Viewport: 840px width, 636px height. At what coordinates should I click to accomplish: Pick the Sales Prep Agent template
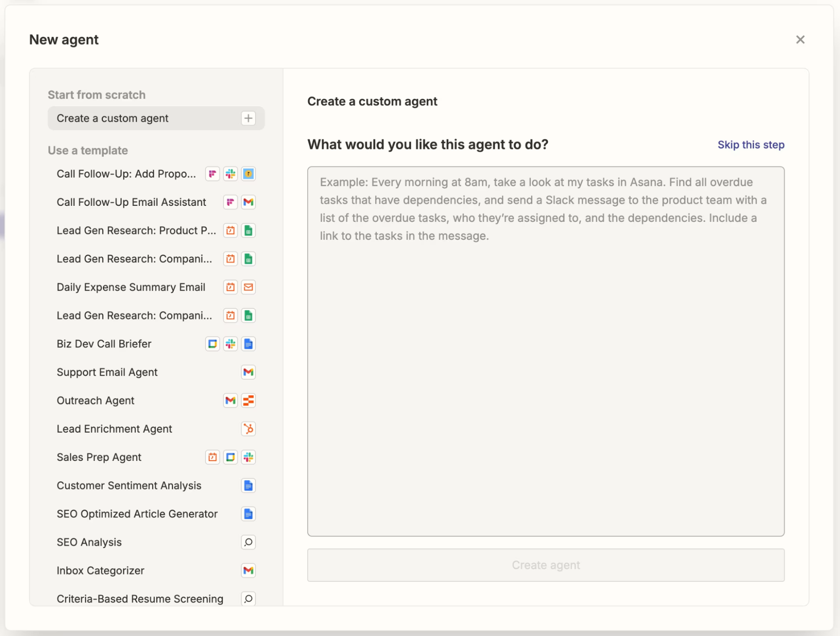click(x=156, y=457)
